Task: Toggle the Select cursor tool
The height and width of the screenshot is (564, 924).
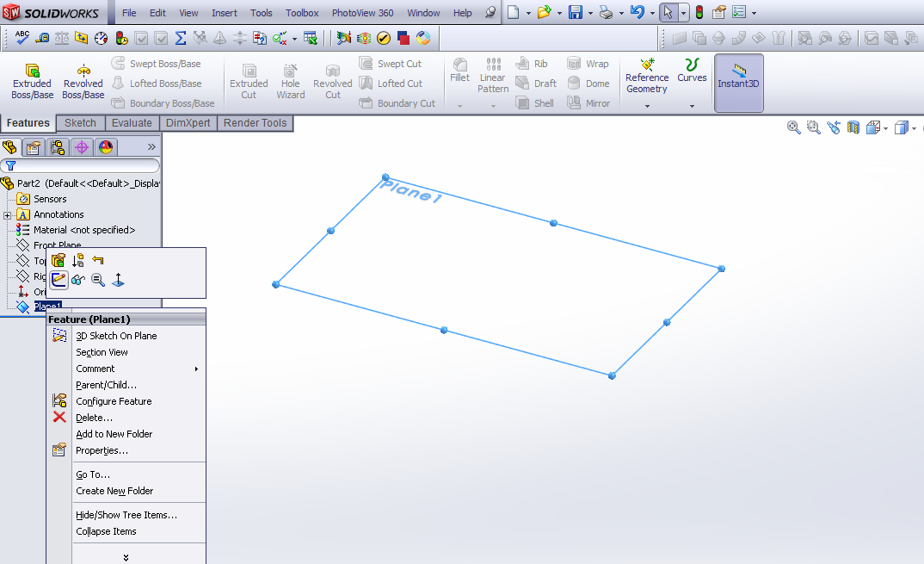Action: [x=668, y=12]
